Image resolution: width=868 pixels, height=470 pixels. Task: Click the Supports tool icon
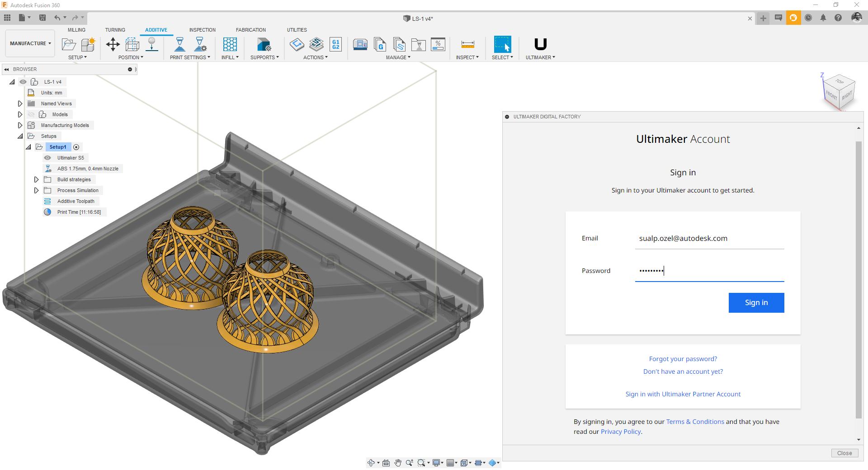(x=264, y=44)
